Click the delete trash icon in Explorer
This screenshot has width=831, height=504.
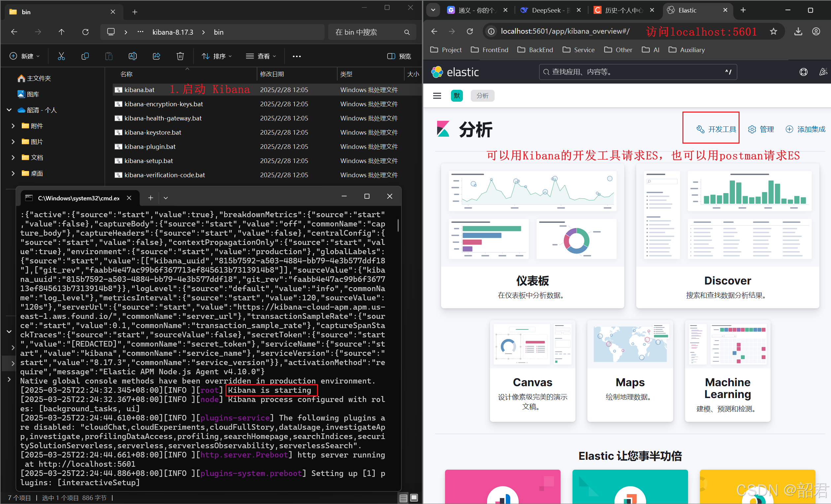tap(180, 56)
